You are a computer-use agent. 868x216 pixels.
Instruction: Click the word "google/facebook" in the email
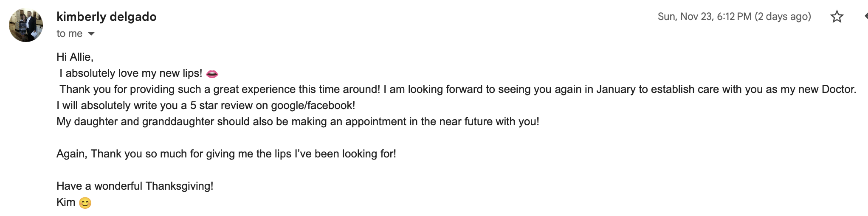(310, 105)
